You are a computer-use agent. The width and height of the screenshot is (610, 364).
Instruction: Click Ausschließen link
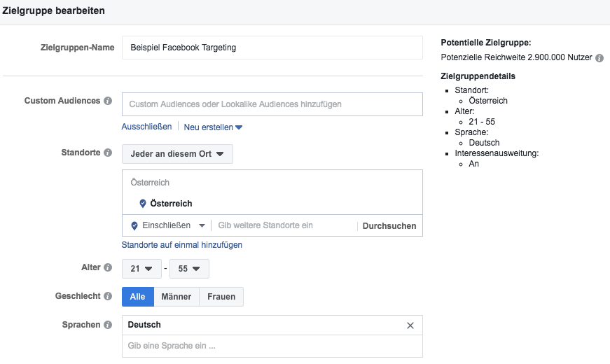click(146, 127)
